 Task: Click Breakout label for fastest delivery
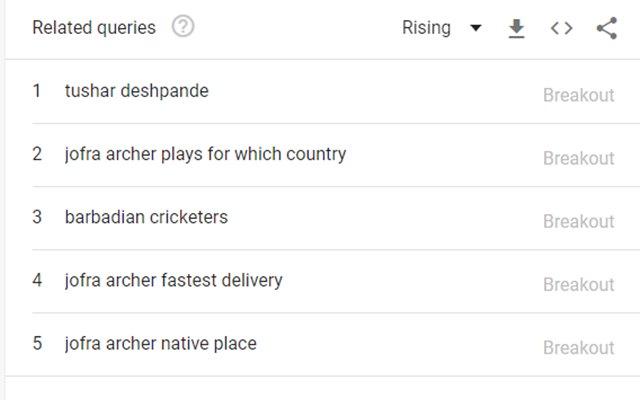[x=578, y=284]
